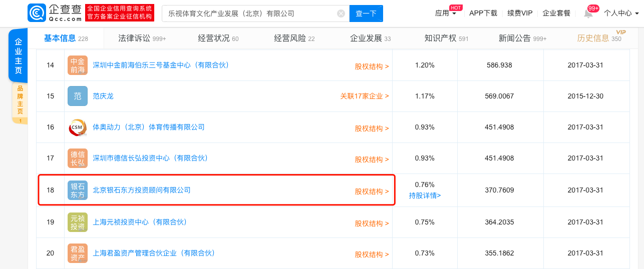This screenshot has height=269, width=644.
Task: Open notifications bell with 99+ badge
Action: [x=588, y=13]
